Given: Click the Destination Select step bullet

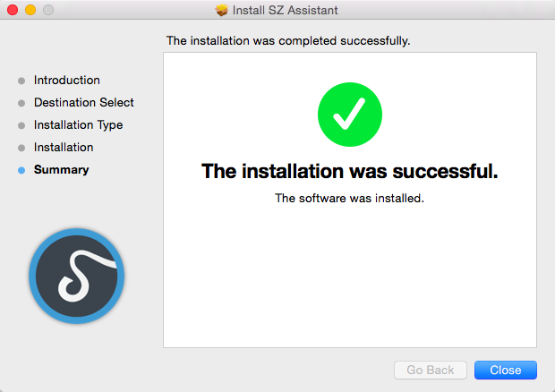Looking at the screenshot, I should [x=21, y=103].
